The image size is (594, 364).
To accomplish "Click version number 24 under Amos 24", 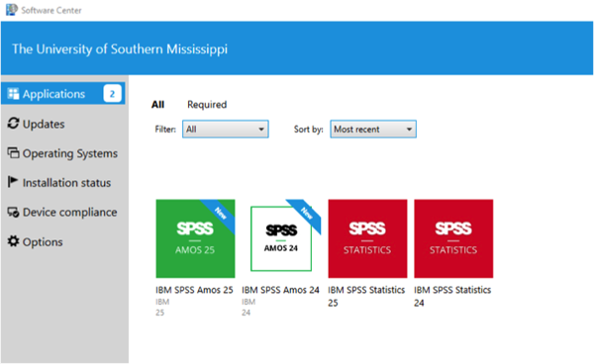I will tap(246, 313).
